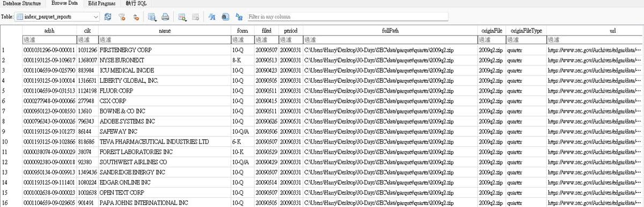Clear all filters icon
This screenshot has width=644, height=207.
[x=122, y=17]
